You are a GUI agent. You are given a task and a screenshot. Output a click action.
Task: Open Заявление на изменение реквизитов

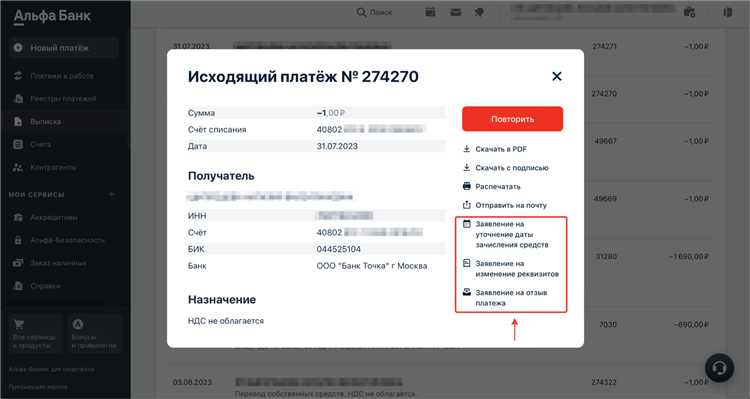[511, 269]
